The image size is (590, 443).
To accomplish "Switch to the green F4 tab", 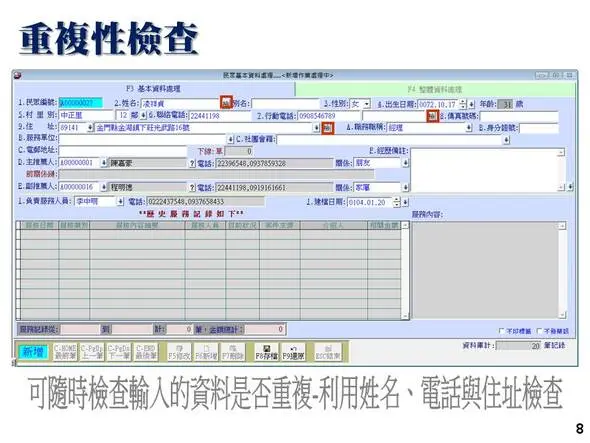I will 435,90.
